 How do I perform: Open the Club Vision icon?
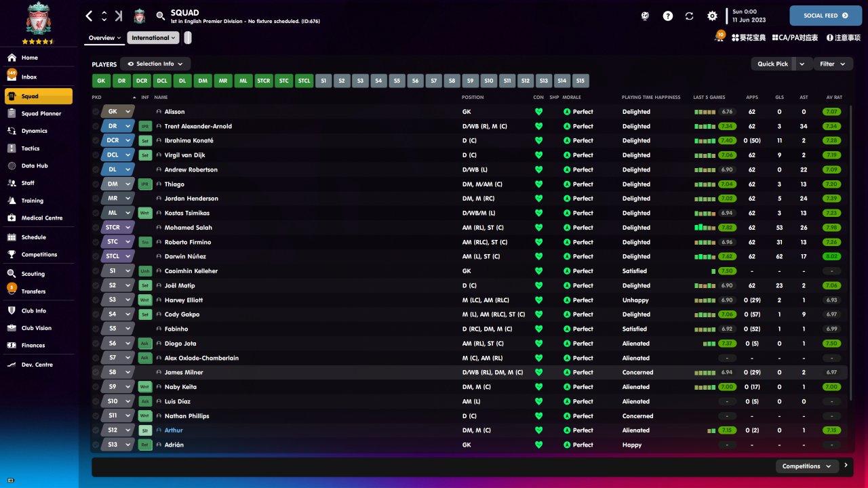coord(12,328)
